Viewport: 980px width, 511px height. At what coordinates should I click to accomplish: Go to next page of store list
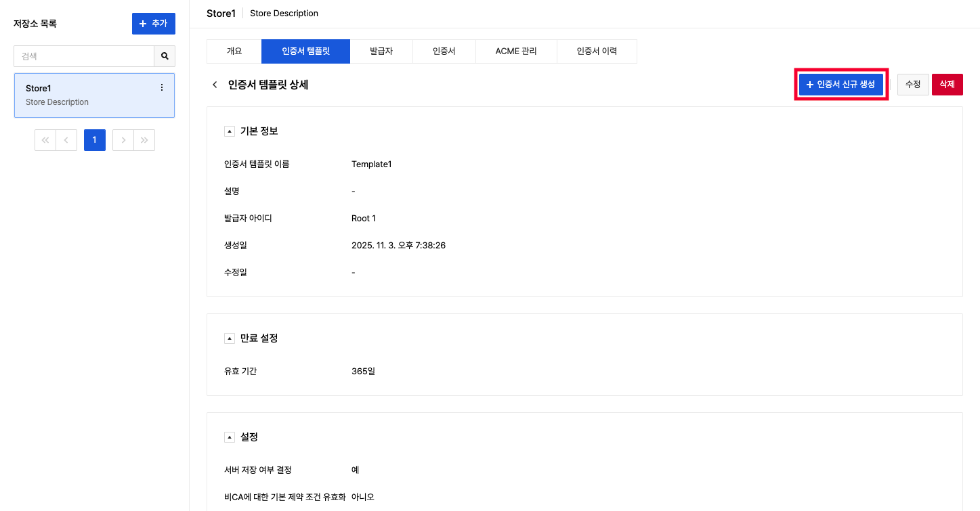point(123,140)
